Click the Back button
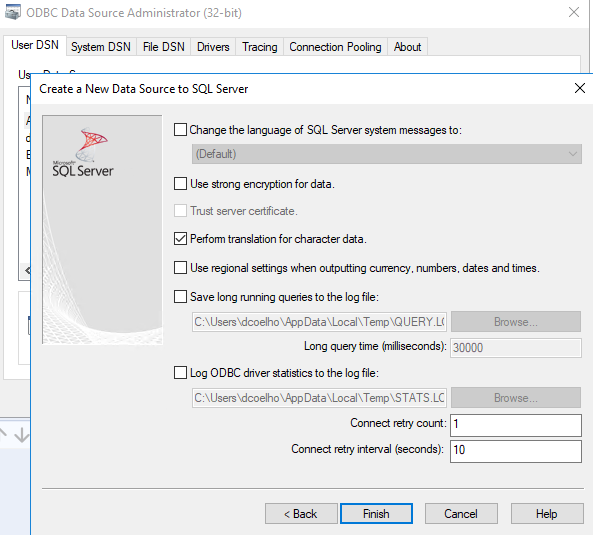The image size is (593, 535). (301, 513)
